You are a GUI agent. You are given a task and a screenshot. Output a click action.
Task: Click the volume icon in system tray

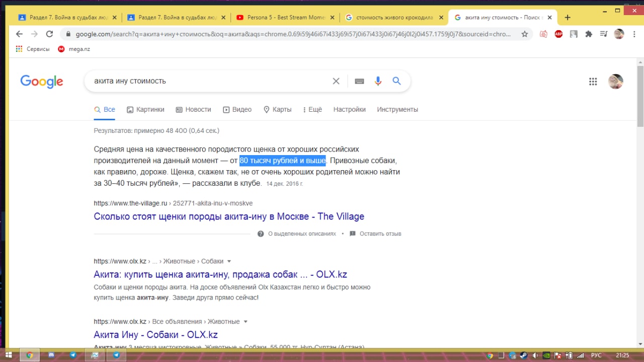535,355
